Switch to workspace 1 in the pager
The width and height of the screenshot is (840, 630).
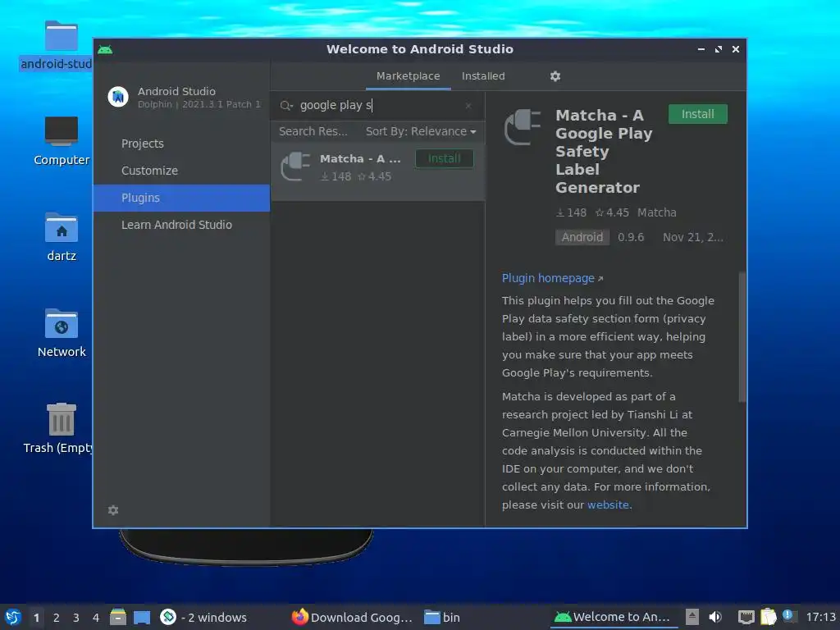coord(36,618)
